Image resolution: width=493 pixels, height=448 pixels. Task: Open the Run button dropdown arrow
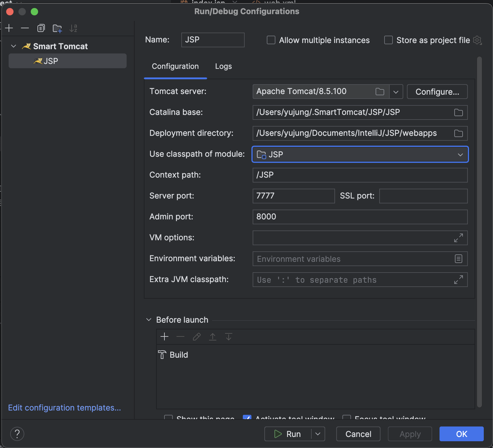[x=318, y=434]
